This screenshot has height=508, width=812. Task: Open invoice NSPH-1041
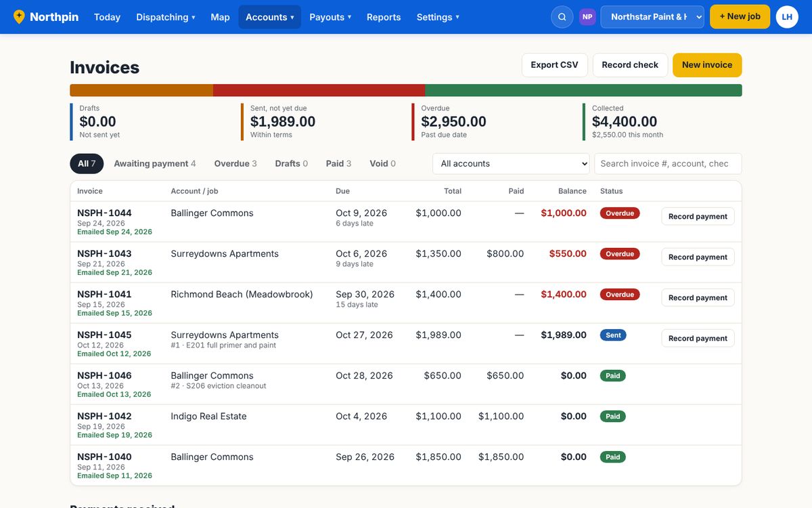click(104, 294)
